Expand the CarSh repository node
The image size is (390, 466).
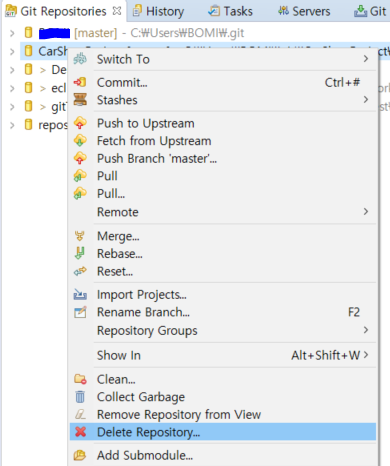(12, 51)
